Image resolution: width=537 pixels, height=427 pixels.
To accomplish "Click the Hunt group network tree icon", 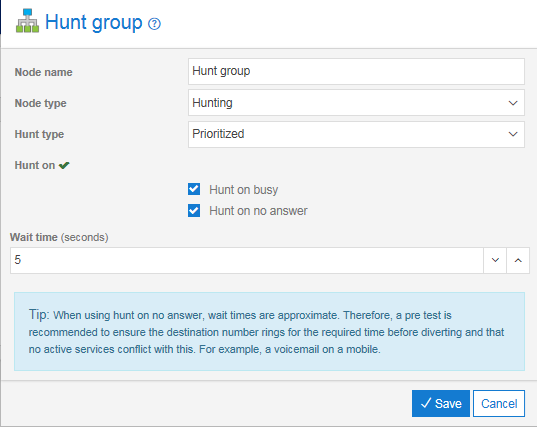I will click(27, 21).
